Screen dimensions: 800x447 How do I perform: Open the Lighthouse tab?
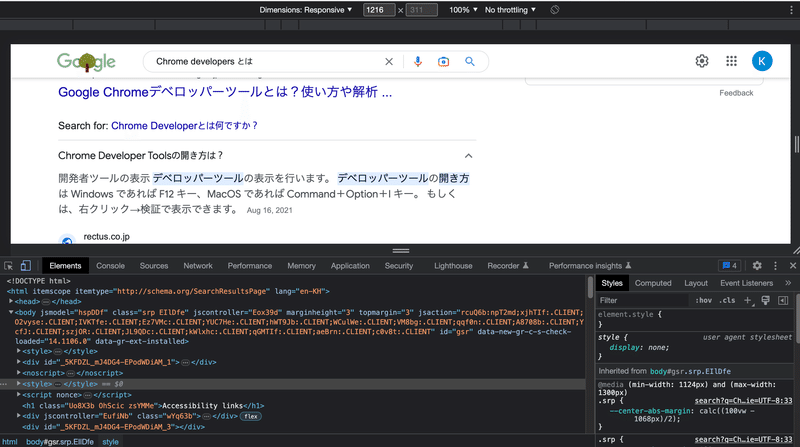(453, 266)
